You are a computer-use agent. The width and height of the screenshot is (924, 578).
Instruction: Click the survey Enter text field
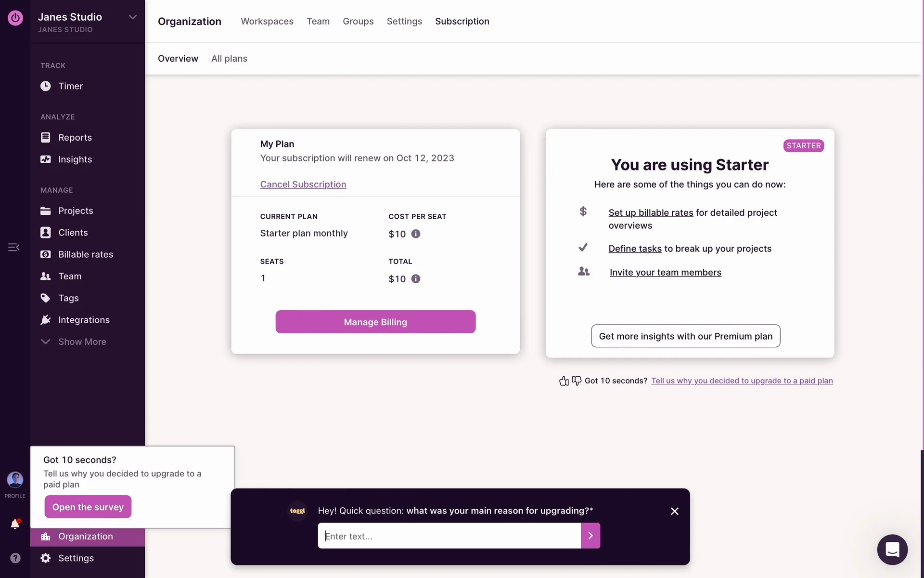449,536
